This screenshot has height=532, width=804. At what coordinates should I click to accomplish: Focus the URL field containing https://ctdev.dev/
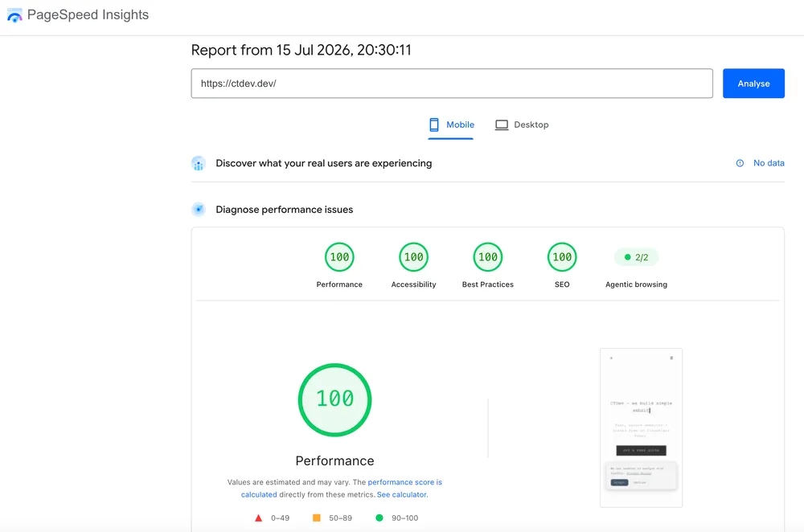(x=452, y=84)
